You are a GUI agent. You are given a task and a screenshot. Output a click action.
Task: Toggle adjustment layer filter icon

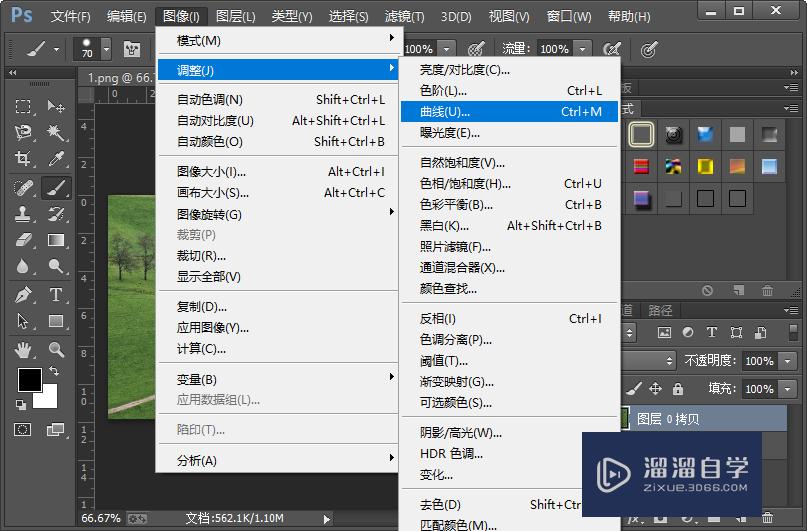pos(688,332)
